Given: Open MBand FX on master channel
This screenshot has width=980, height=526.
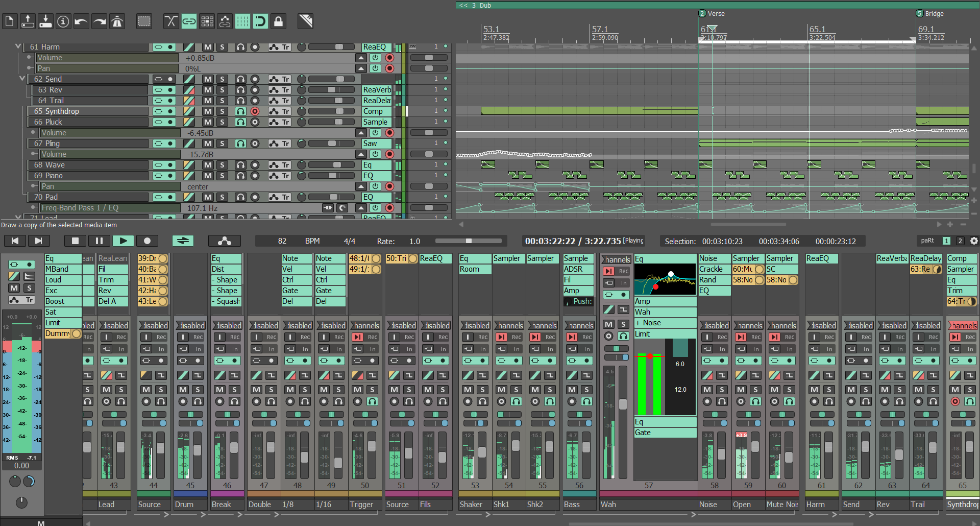Looking at the screenshot, I should coord(63,269).
